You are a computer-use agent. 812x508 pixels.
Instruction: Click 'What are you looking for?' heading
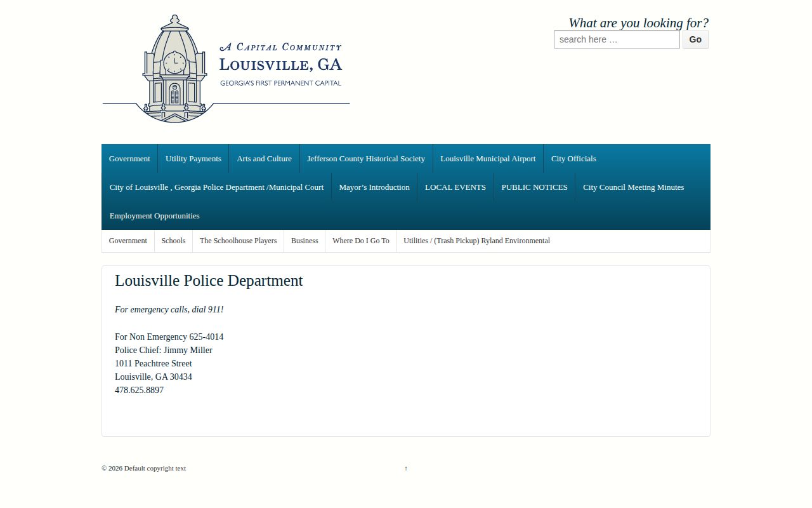(x=638, y=23)
